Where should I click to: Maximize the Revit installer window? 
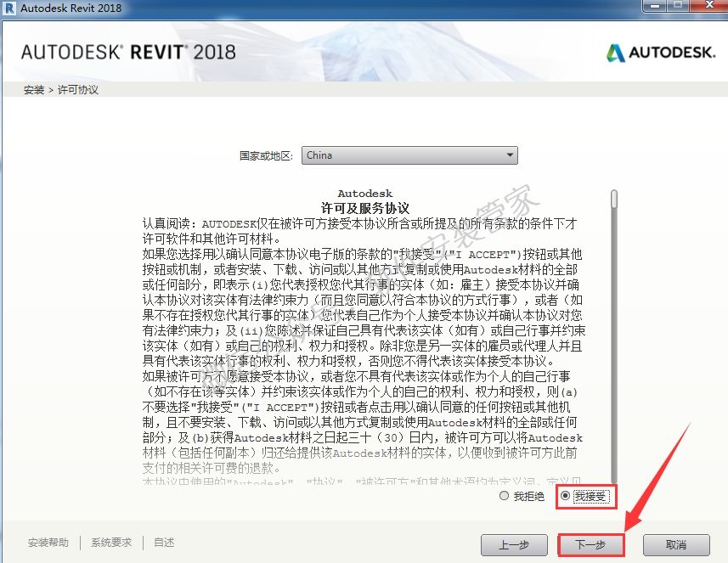click(677, 7)
